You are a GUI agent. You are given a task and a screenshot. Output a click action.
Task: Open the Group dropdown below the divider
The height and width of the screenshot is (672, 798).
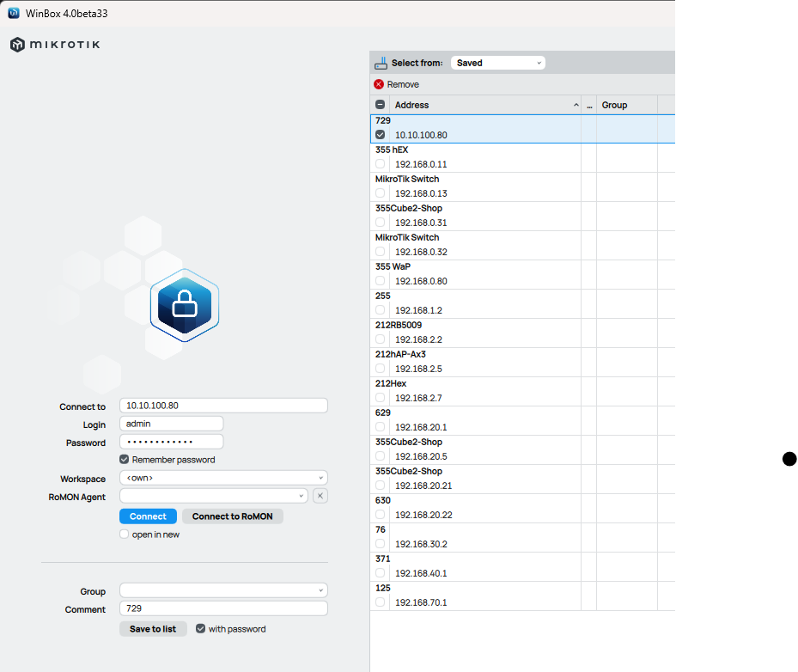(223, 590)
